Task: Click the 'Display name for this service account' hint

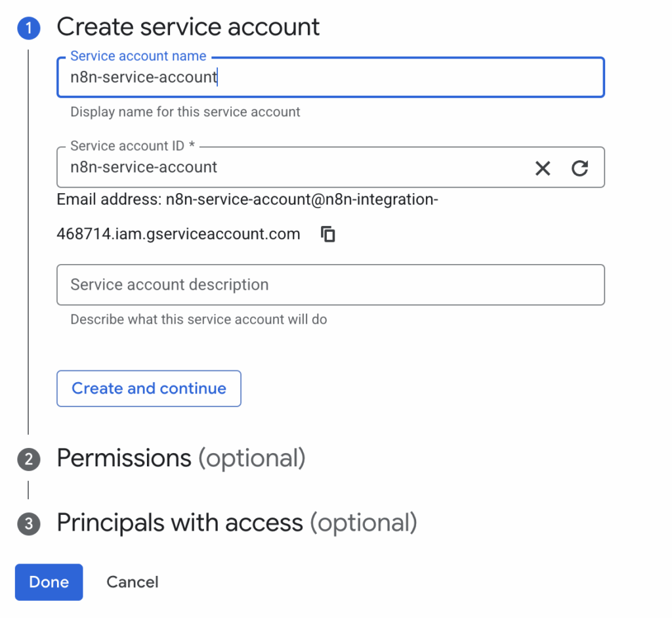Action: pos(185,112)
